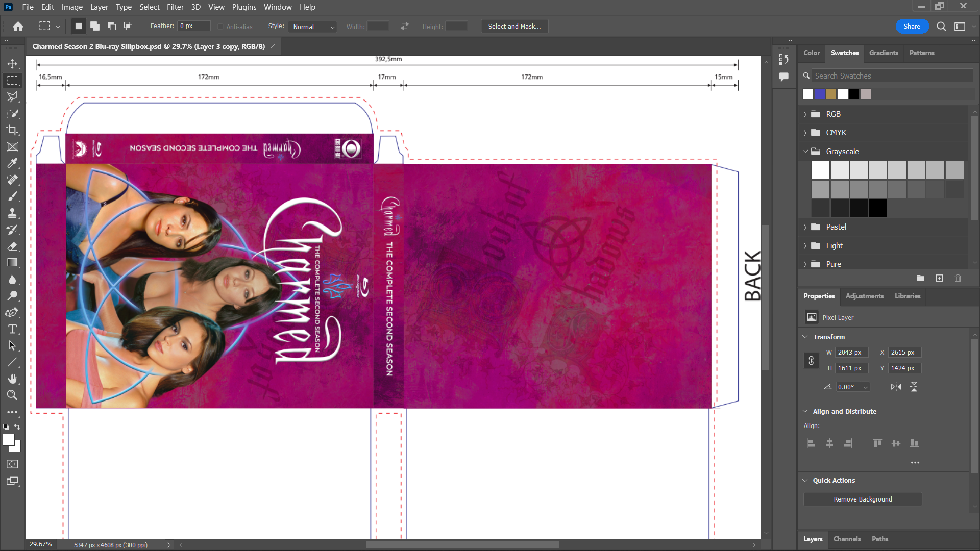Select the Clone Stamp tool
This screenshot has width=980, height=551.
coord(12,213)
